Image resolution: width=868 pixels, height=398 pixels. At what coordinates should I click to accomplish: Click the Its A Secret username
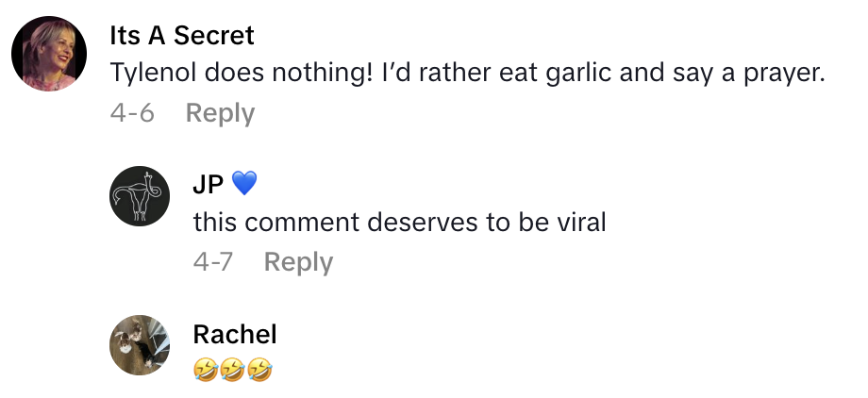click(181, 36)
